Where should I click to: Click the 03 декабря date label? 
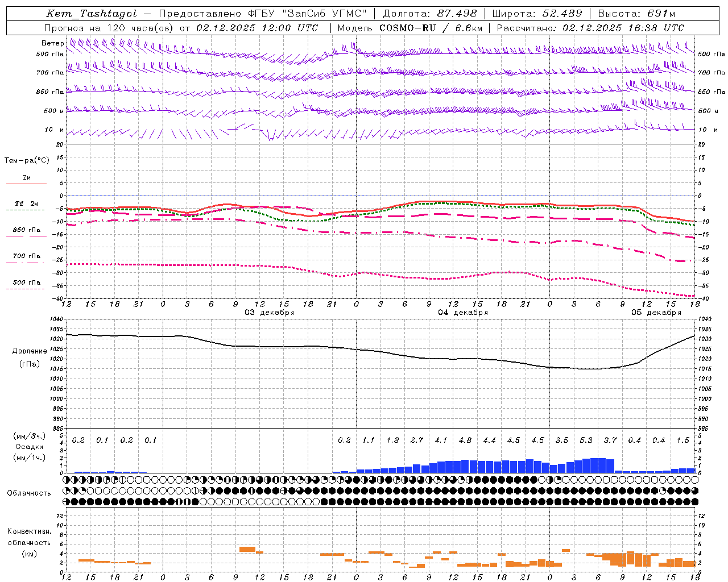pos(270,313)
